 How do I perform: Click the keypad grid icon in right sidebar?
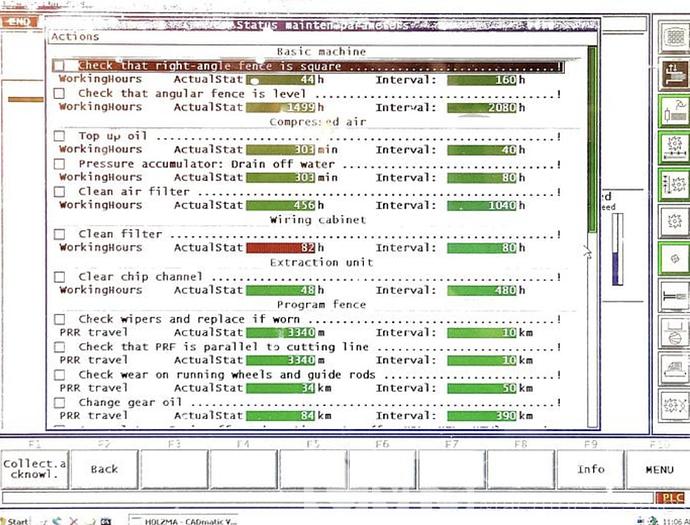[673, 37]
